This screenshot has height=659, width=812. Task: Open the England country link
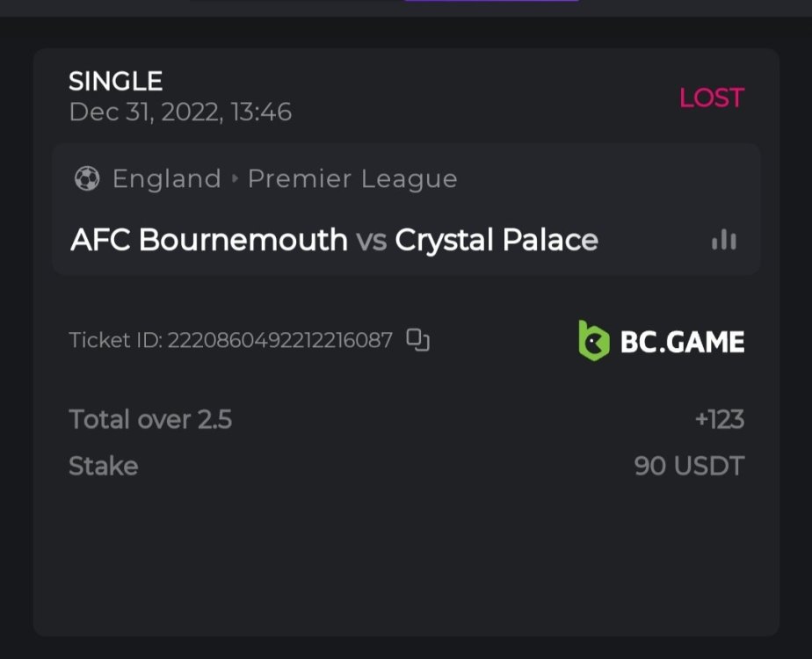(x=167, y=179)
